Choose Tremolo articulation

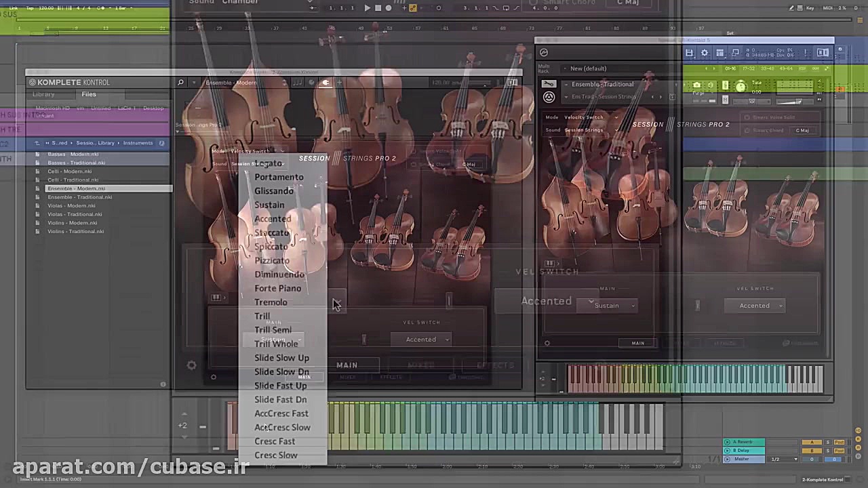pos(271,302)
